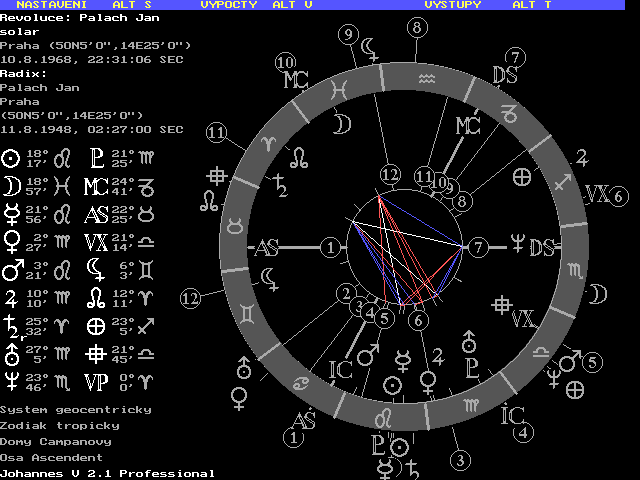This screenshot has height=480, width=640.
Task: Select the Pisces sign on the zodiac ring
Action: pyautogui.click(x=340, y=89)
